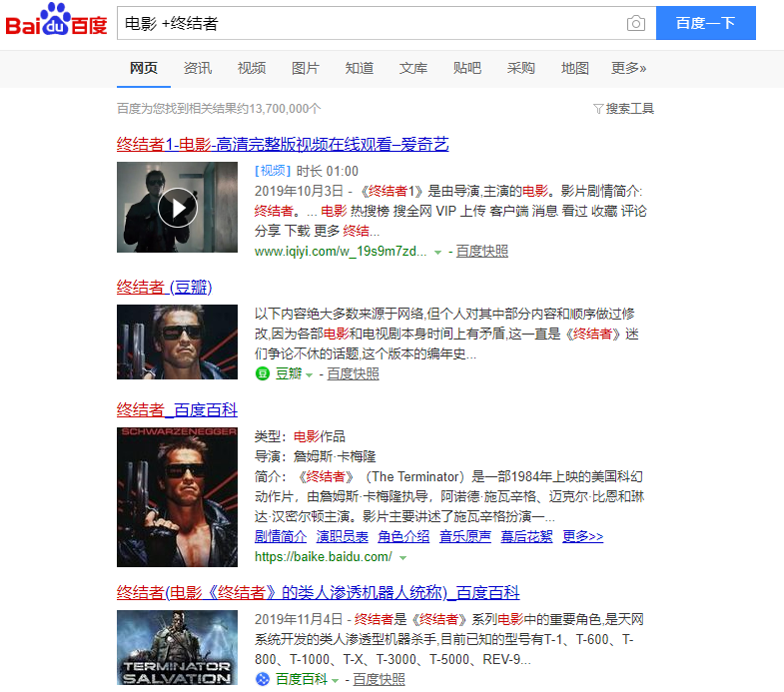
Task: Open the 剧情简介 sublink
Action: coord(281,536)
